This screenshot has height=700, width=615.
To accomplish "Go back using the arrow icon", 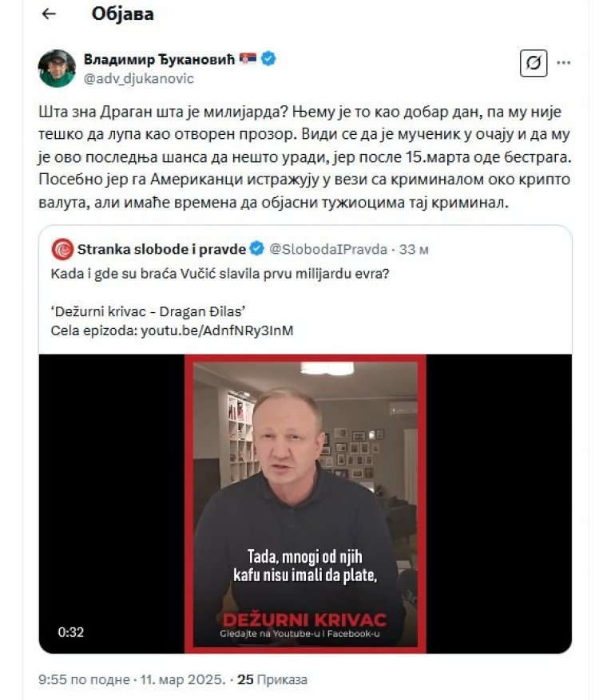I will tap(49, 14).
